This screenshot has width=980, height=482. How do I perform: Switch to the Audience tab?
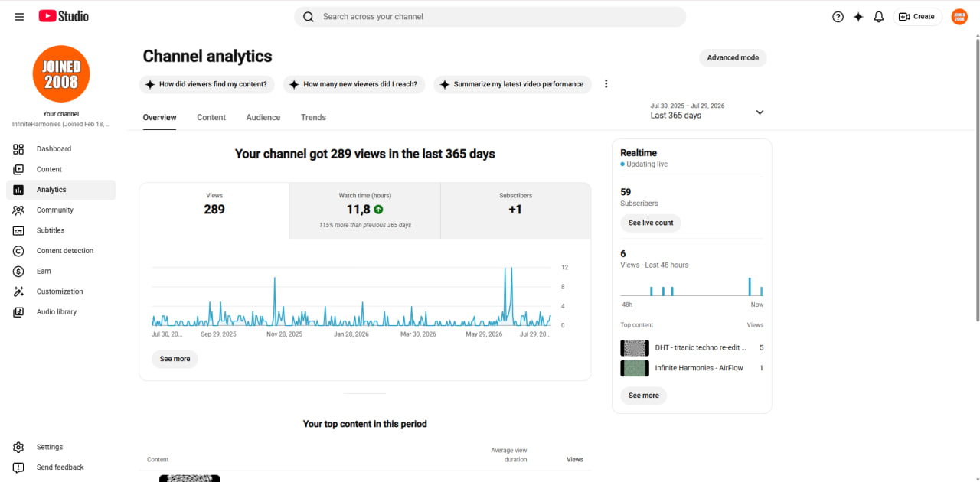pos(263,118)
